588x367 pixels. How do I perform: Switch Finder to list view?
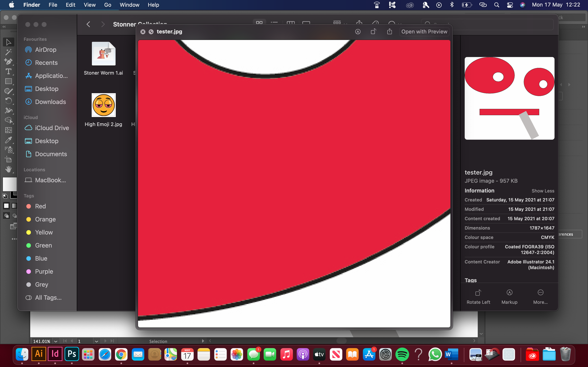pyautogui.click(x=274, y=23)
